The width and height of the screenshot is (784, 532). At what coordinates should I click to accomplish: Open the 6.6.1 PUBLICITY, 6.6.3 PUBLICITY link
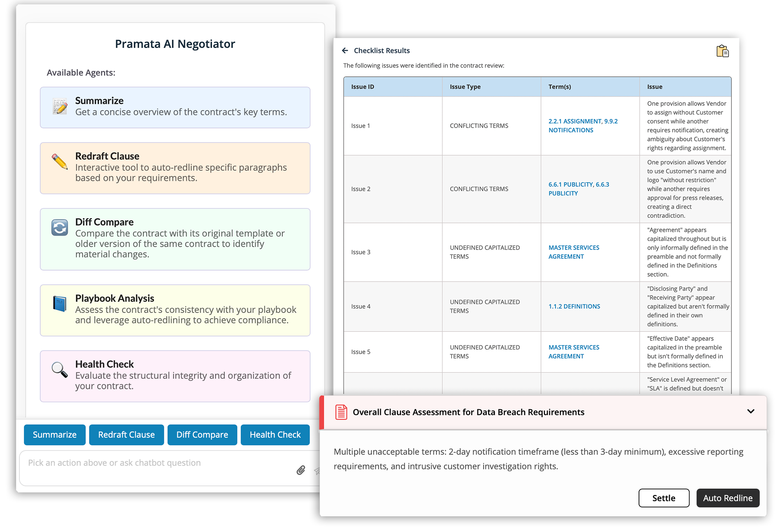[x=579, y=189]
